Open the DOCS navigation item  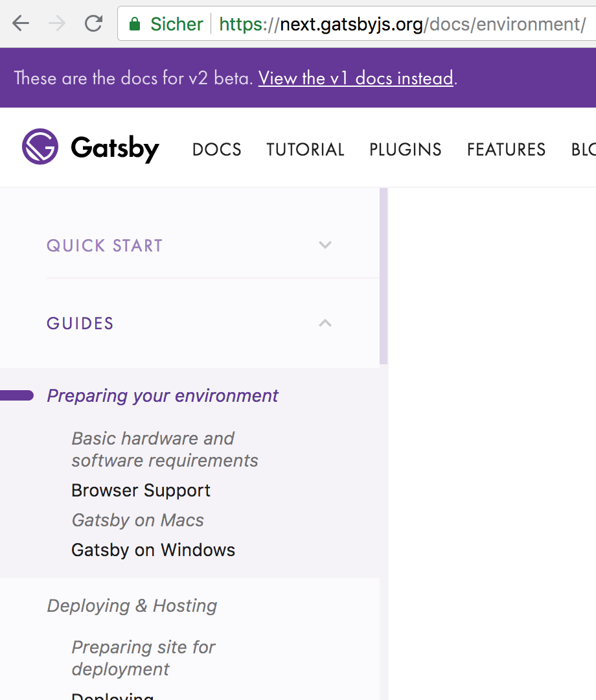coord(217,150)
